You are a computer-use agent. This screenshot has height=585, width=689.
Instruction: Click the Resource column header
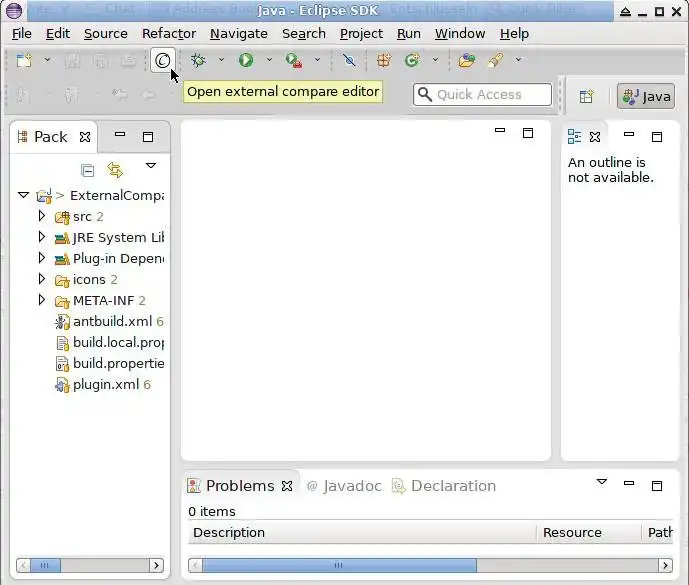tap(589, 533)
